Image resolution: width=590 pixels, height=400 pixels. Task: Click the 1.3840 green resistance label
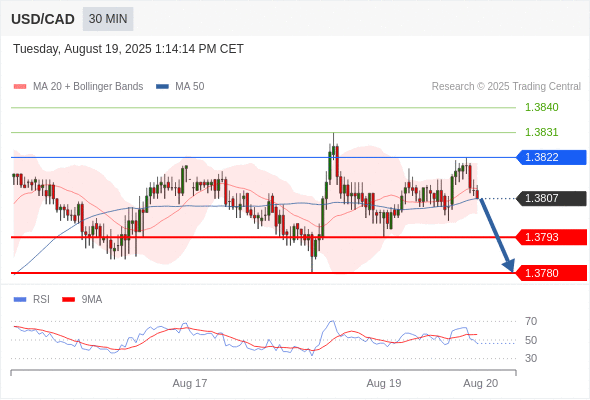pyautogui.click(x=541, y=107)
